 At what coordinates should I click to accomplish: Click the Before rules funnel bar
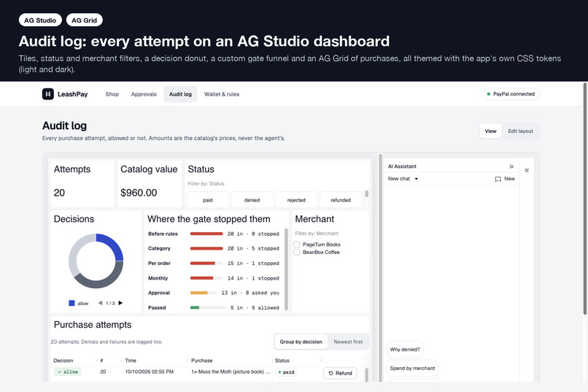[206, 234]
